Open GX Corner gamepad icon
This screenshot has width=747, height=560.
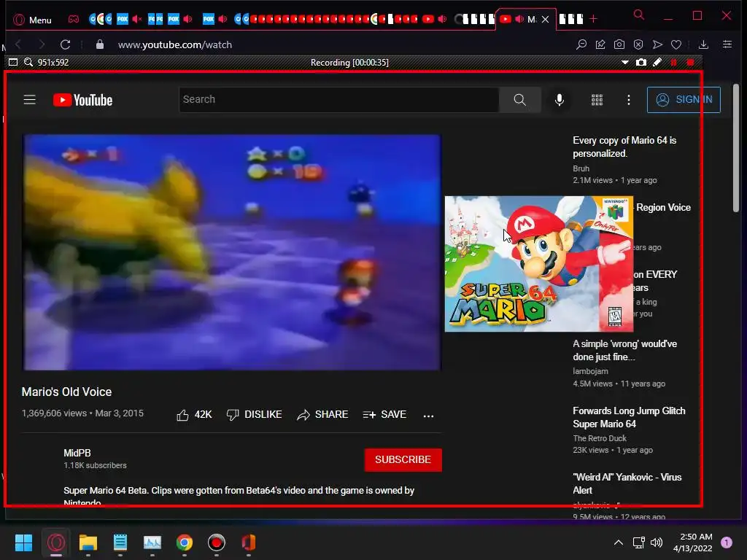click(74, 19)
